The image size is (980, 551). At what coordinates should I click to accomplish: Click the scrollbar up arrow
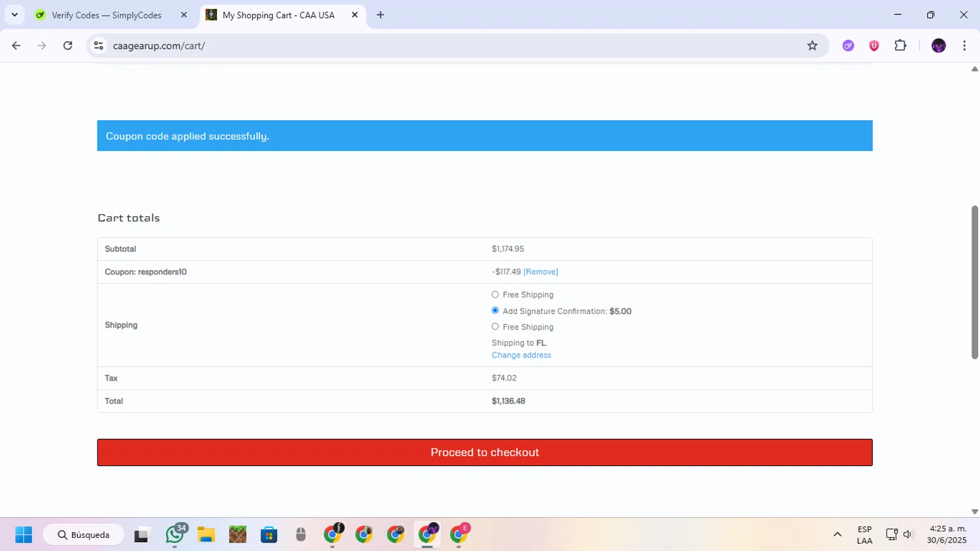pyautogui.click(x=975, y=69)
